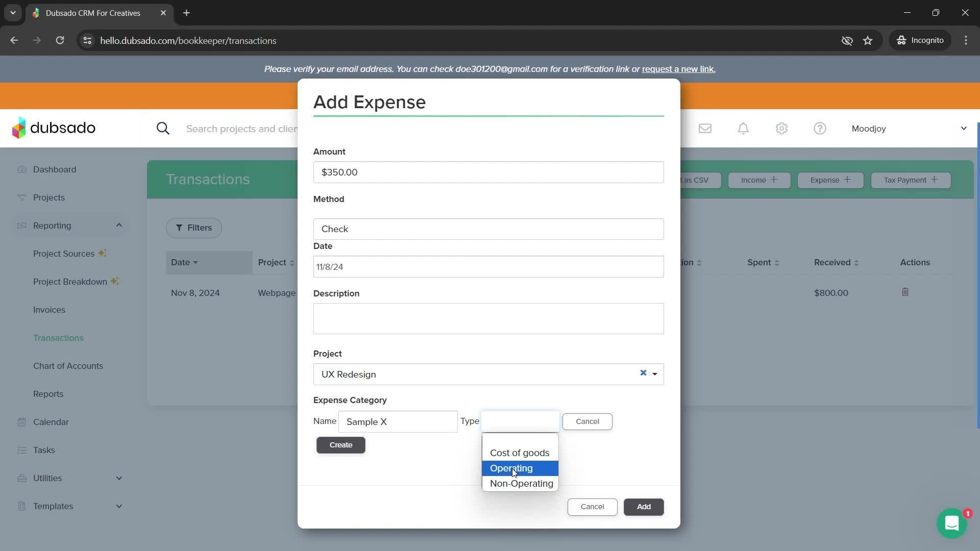Reload the browser page
Image resolution: width=980 pixels, height=551 pixels.
(60, 40)
